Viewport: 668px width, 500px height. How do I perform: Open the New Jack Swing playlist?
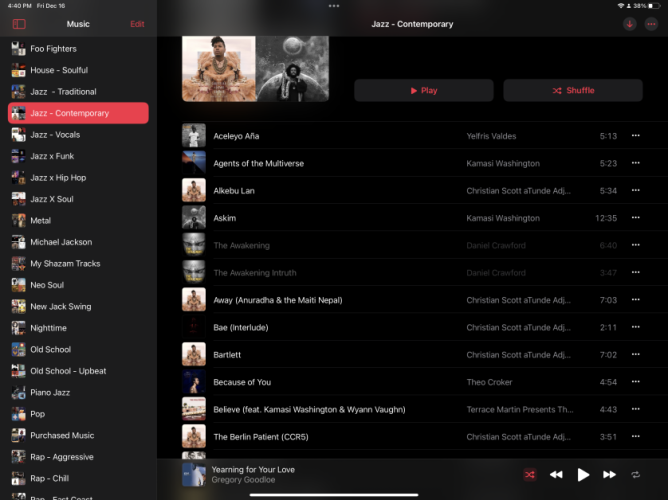pos(78,306)
